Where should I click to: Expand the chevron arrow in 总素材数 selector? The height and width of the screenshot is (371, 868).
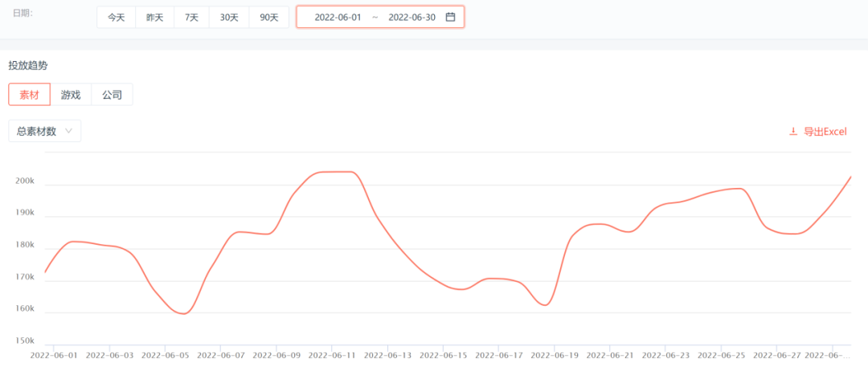[68, 131]
